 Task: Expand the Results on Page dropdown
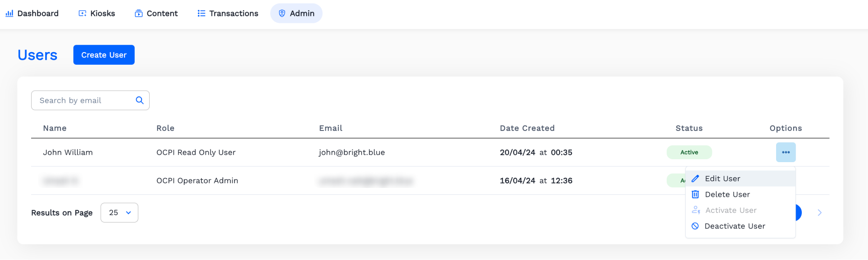pyautogui.click(x=119, y=213)
